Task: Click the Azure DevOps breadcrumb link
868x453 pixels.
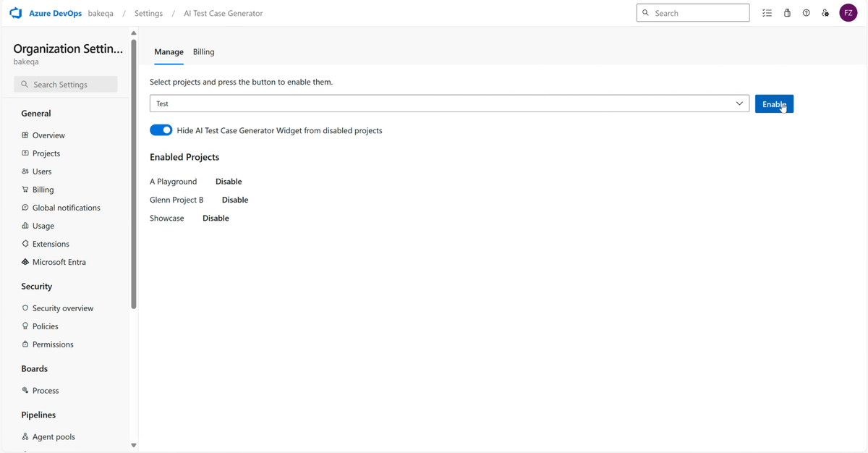Action: click(x=55, y=13)
